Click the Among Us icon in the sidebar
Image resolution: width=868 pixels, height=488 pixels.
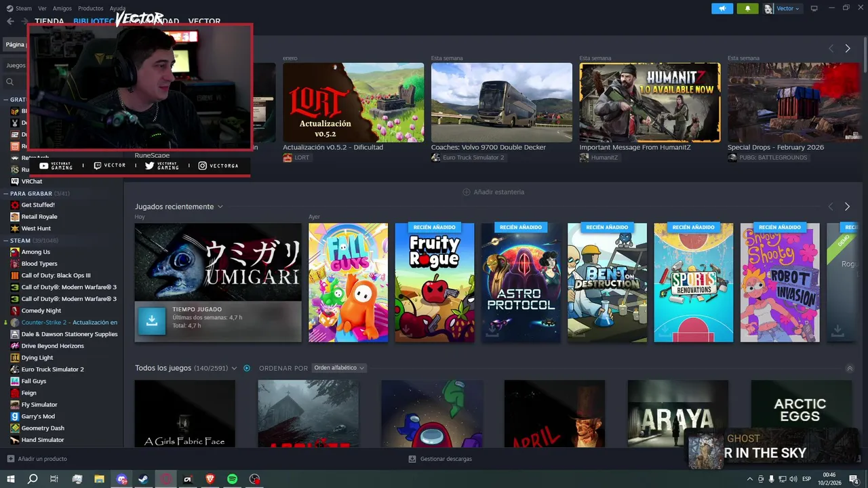pyautogui.click(x=15, y=251)
